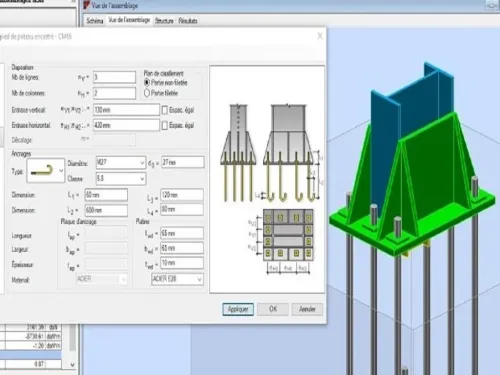Click the anchor layout preview diagram
This screenshot has width=500, height=375.
267,179
